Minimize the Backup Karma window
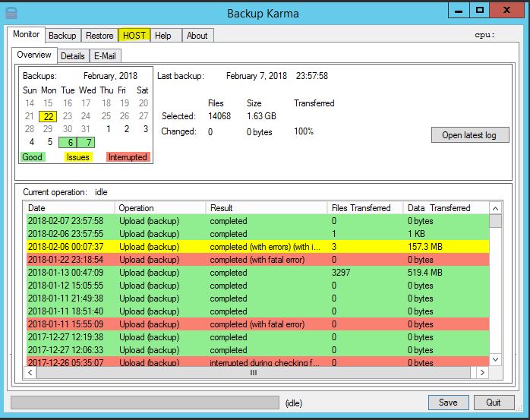The image size is (530, 420). [459, 11]
